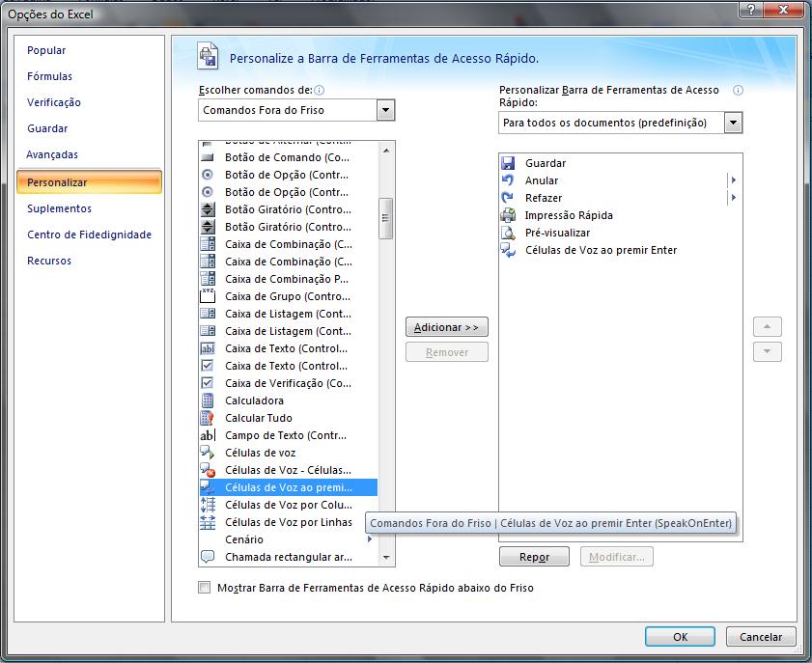The width and height of the screenshot is (812, 663).
Task: Confirm with the OK button
Action: (680, 637)
